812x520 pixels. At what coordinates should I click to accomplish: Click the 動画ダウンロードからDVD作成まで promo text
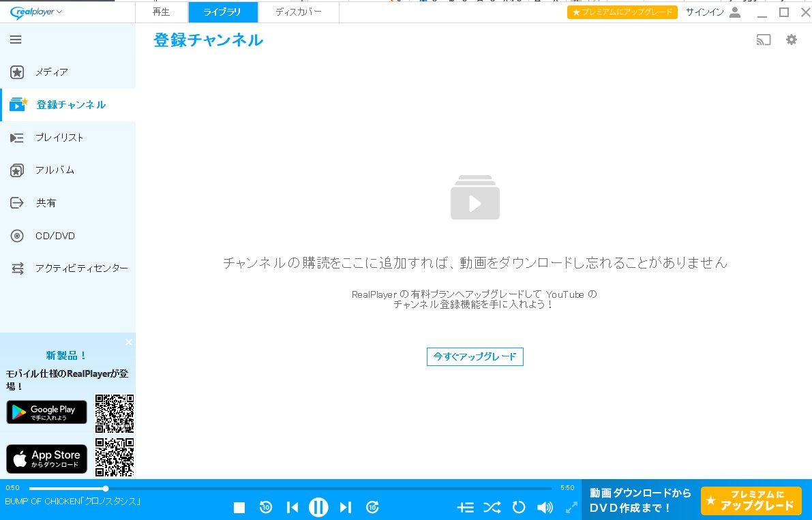click(640, 500)
